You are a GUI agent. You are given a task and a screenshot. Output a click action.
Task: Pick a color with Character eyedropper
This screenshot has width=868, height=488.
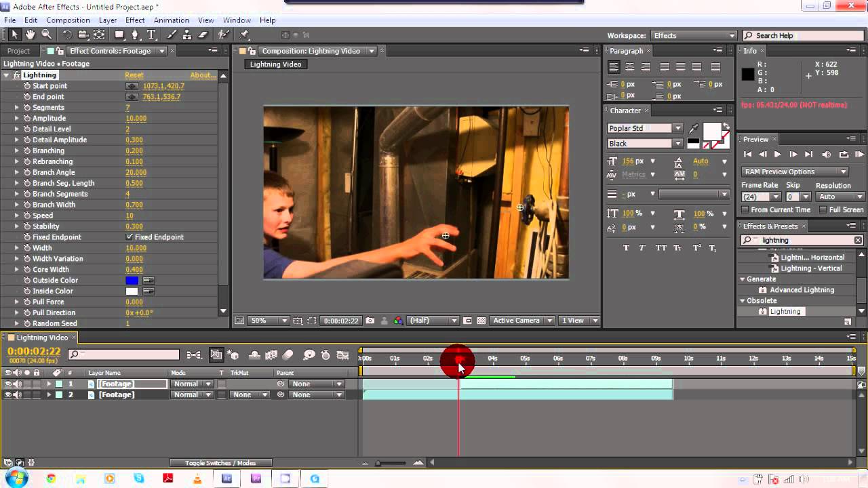[x=694, y=128]
